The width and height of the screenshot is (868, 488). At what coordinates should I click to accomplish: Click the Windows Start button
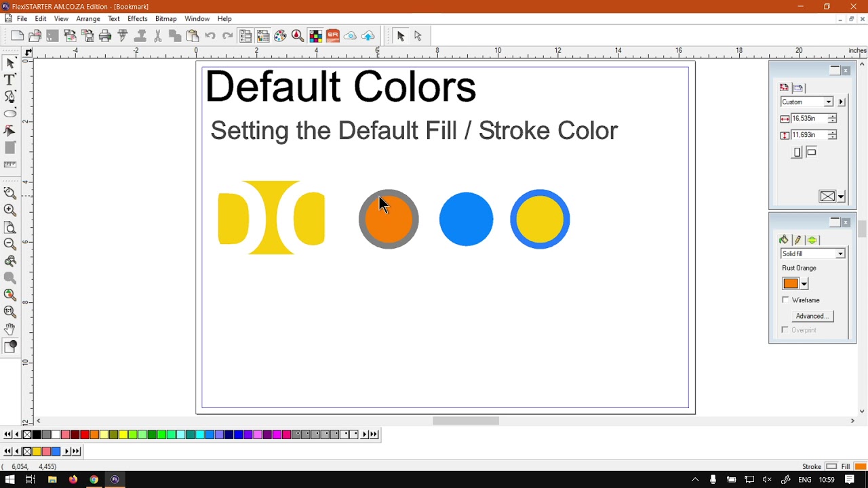10,479
